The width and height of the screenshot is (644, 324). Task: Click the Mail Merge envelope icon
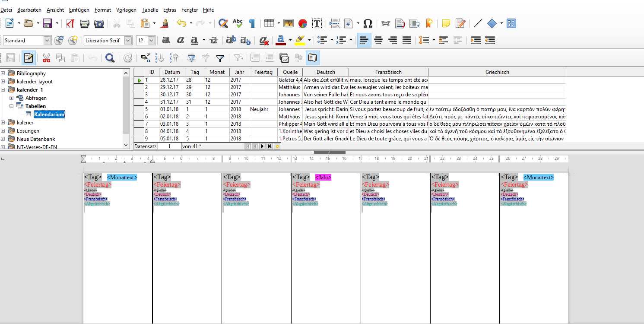[284, 58]
